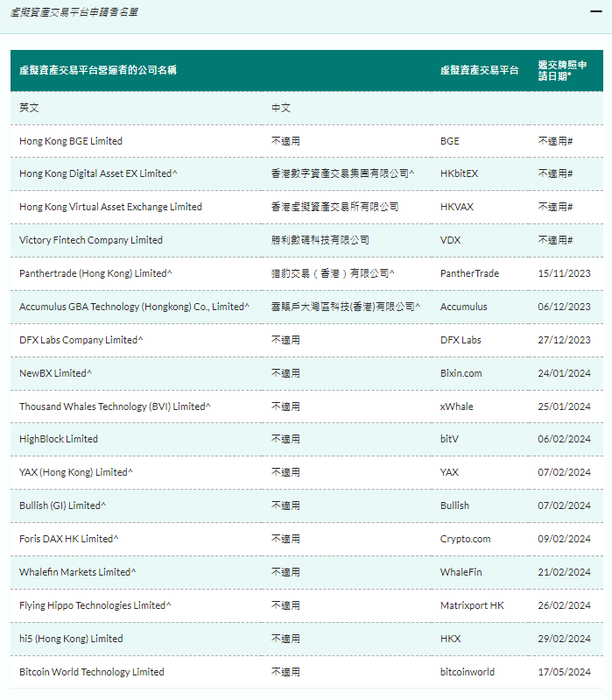This screenshot has height=700, width=612.
Task: Click application date 09/02/2024
Action: tap(564, 539)
